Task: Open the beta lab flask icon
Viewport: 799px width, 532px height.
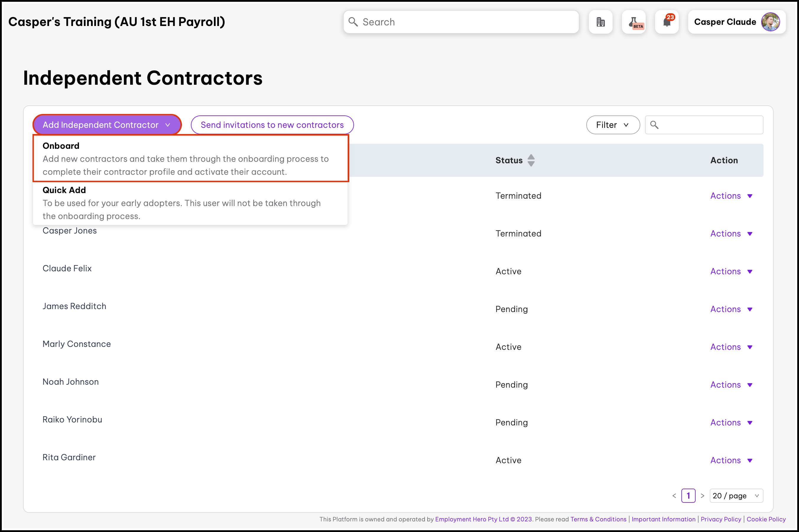Action: point(634,22)
